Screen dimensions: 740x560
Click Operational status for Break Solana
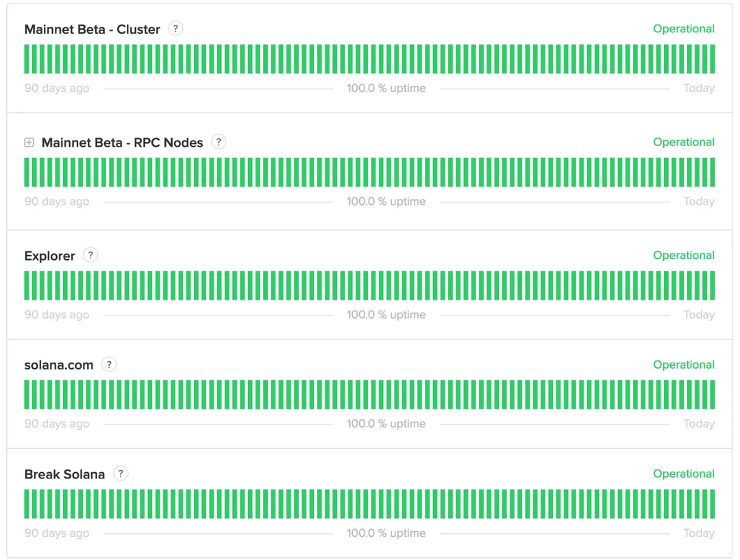tap(684, 474)
